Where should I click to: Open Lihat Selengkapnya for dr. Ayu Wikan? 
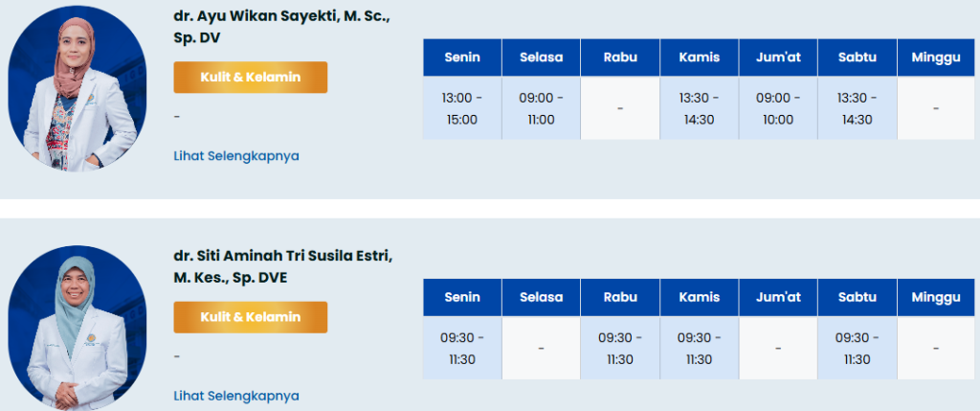click(236, 155)
